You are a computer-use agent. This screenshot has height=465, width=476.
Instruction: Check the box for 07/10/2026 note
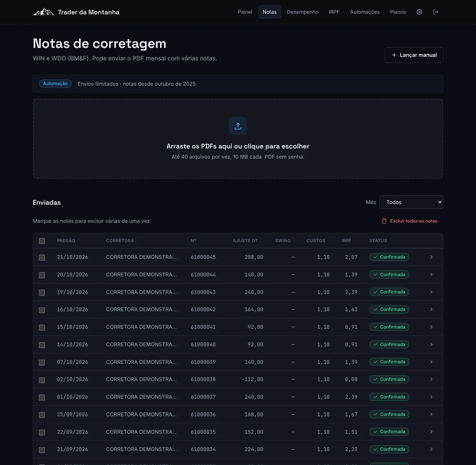tap(42, 363)
